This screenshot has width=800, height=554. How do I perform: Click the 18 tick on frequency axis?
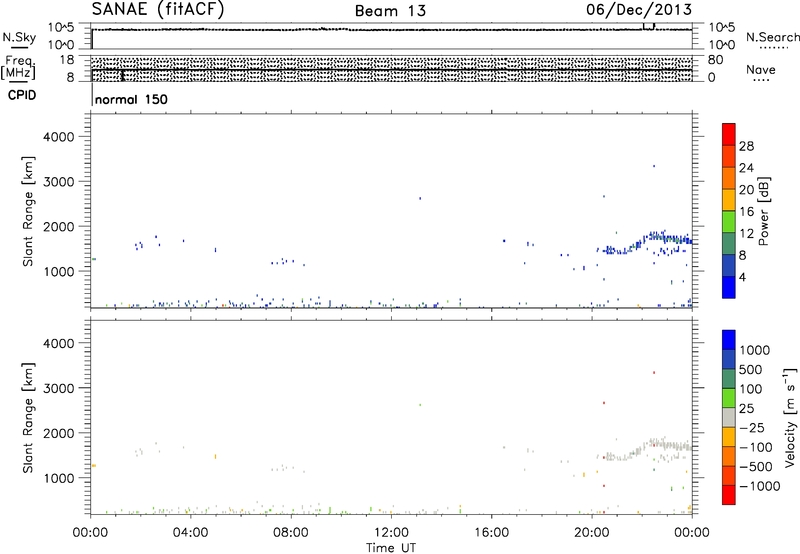click(67, 60)
